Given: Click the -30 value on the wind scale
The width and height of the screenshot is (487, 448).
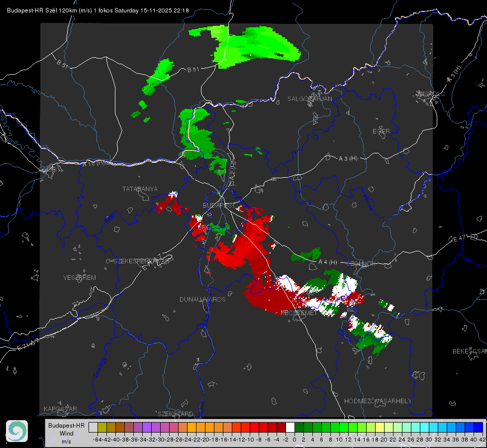Looking at the screenshot, I should 161,440.
